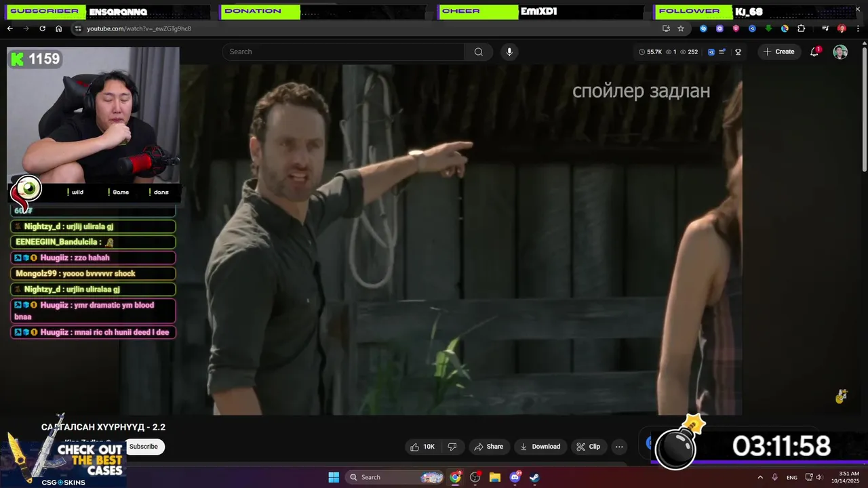This screenshot has width=868, height=488.
Task: Open File Explorer from taskbar
Action: (495, 477)
